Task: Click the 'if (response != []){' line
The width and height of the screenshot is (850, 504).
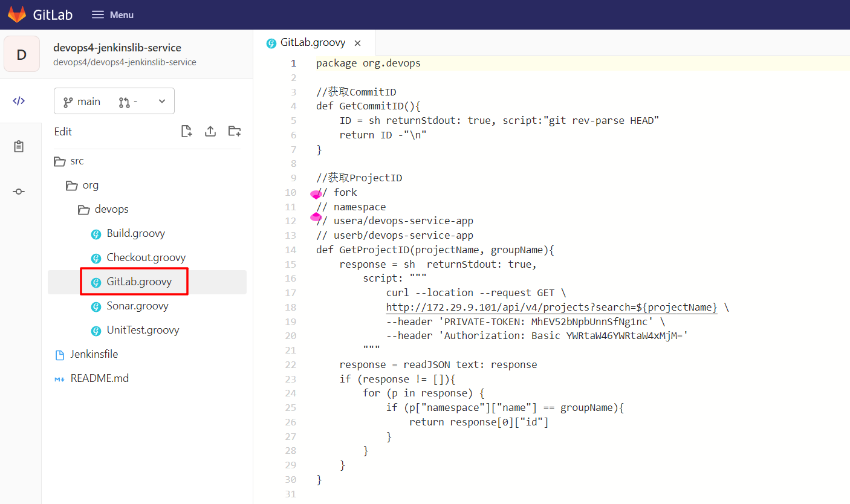Action: [x=397, y=379]
